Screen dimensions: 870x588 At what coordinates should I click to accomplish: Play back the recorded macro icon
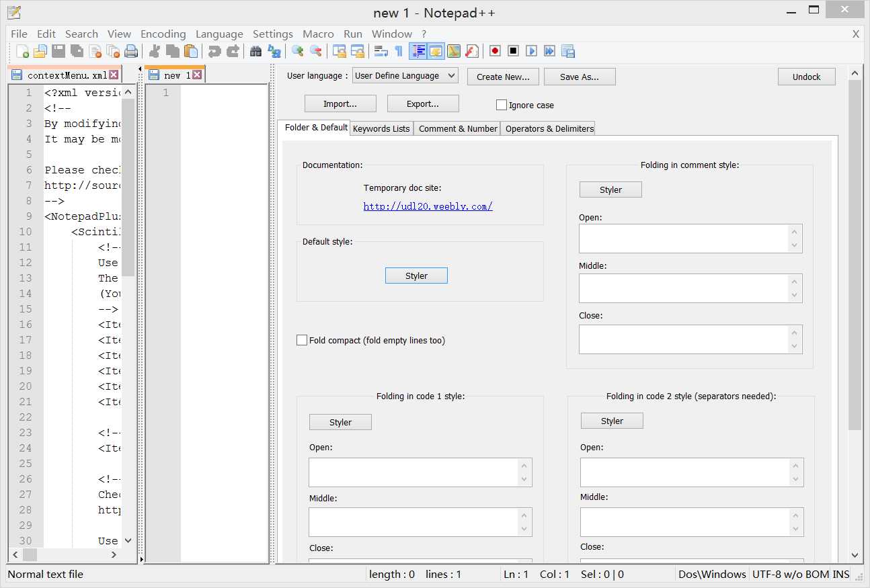531,51
